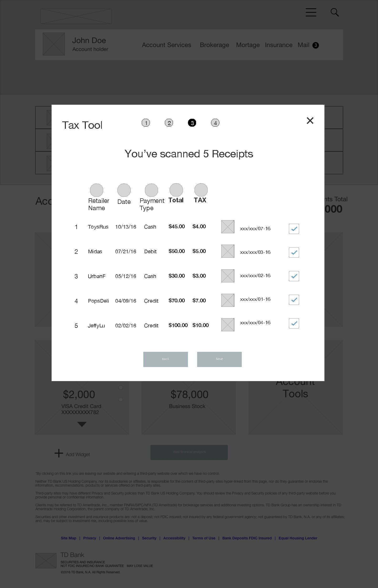
Task: Click the Mail notification badge
Action: (316, 45)
